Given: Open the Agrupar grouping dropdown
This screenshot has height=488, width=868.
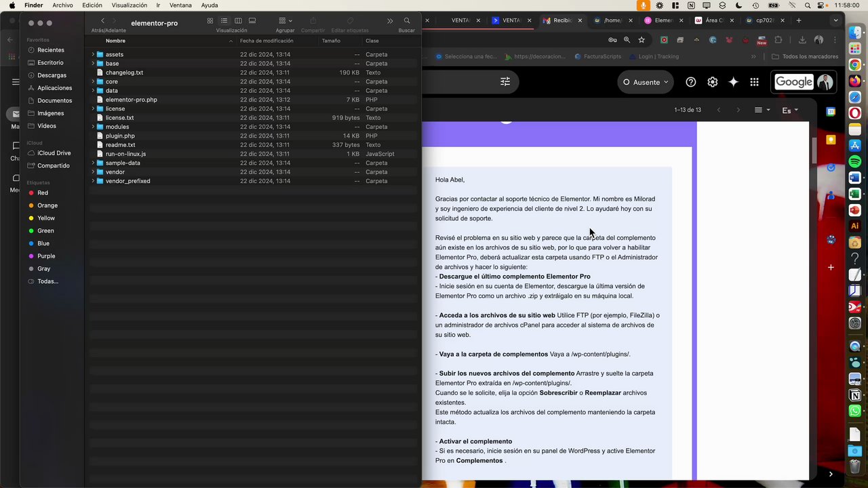Looking at the screenshot, I should tap(285, 21).
